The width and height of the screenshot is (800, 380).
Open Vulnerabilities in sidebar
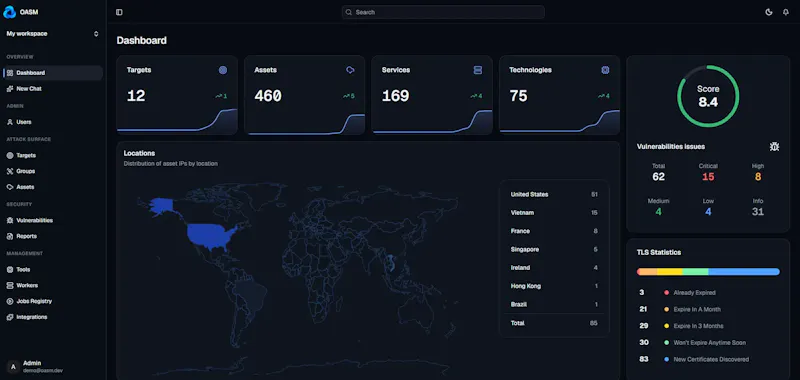53,220
